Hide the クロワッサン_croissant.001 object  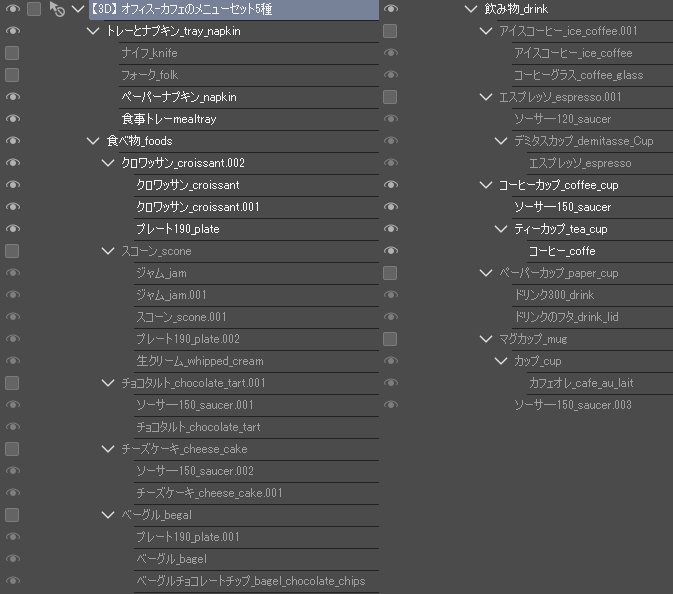[12, 206]
